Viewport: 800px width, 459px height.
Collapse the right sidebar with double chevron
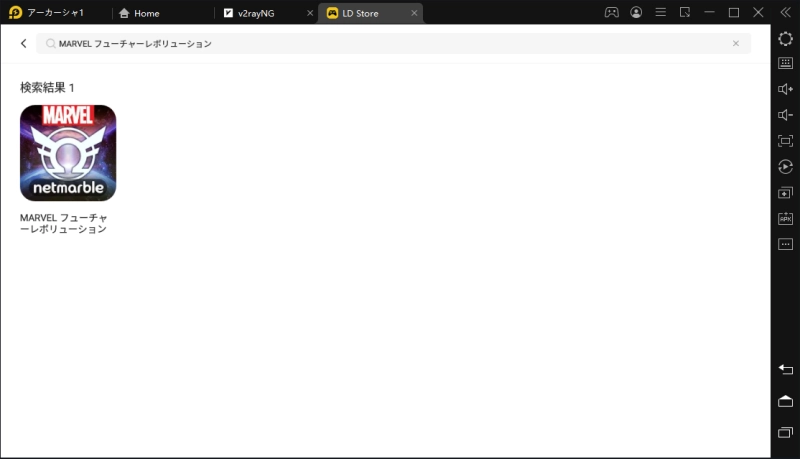tap(785, 12)
